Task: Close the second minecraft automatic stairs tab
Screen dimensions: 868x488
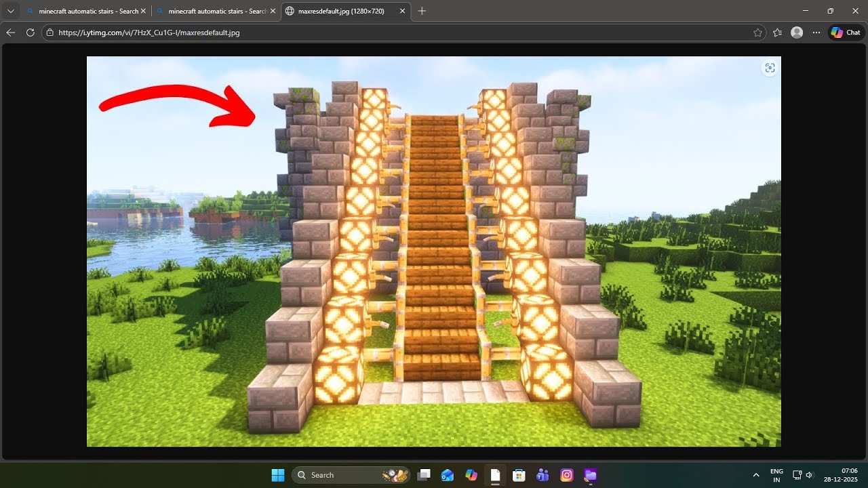Action: [272, 11]
